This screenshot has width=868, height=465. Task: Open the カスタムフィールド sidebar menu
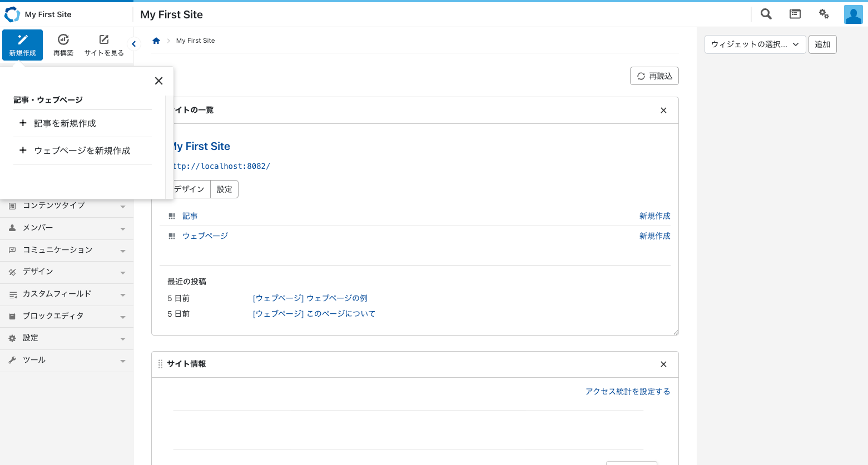pos(67,294)
